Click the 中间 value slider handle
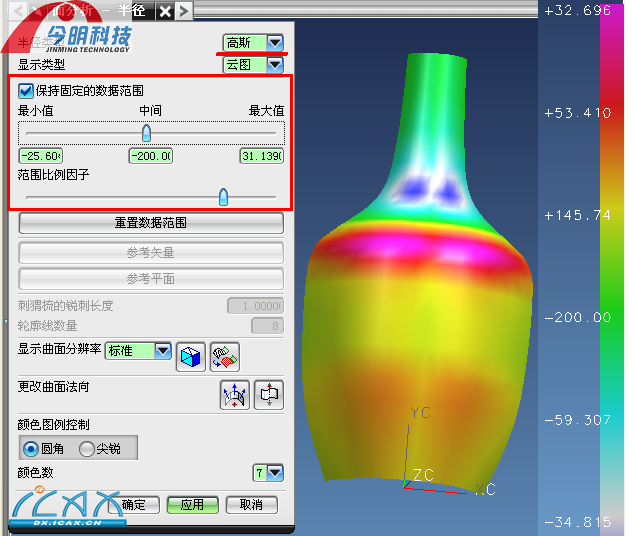 (146, 133)
